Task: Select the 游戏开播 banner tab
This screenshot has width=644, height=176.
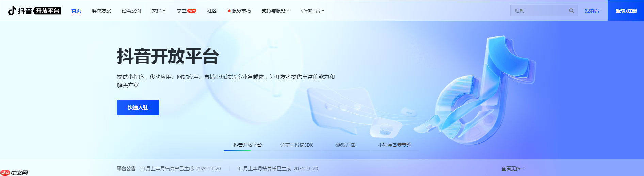Action: (345, 145)
